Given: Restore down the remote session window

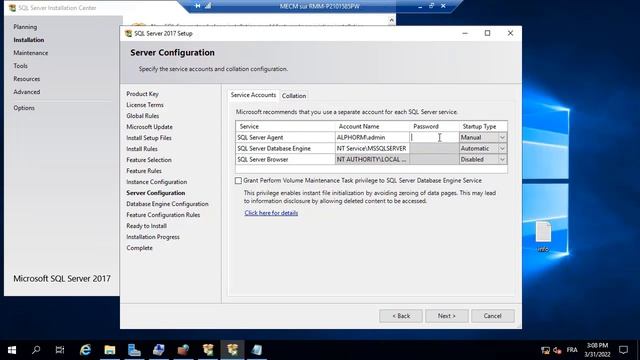Looking at the screenshot, I should coord(431,6).
